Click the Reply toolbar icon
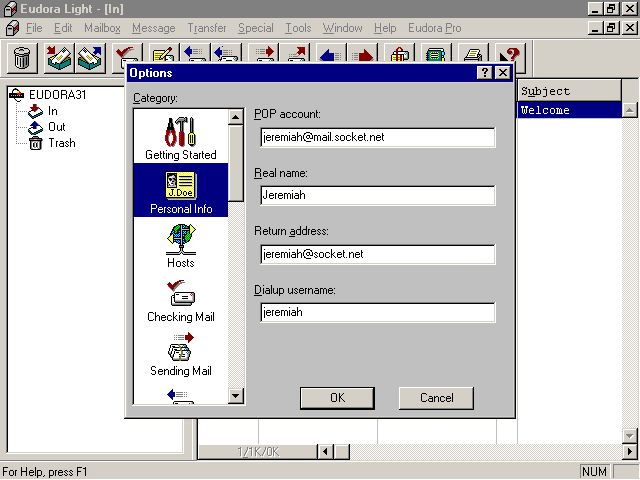The height and width of the screenshot is (480, 640). 194,54
